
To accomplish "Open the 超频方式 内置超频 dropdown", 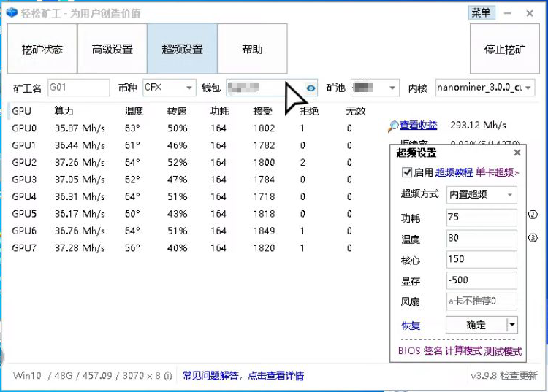I will pyautogui.click(x=509, y=195).
